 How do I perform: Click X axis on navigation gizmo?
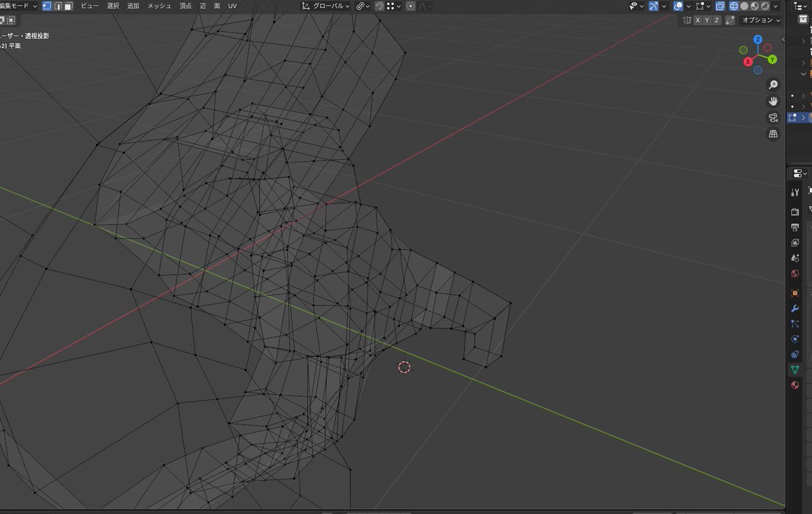tap(748, 62)
